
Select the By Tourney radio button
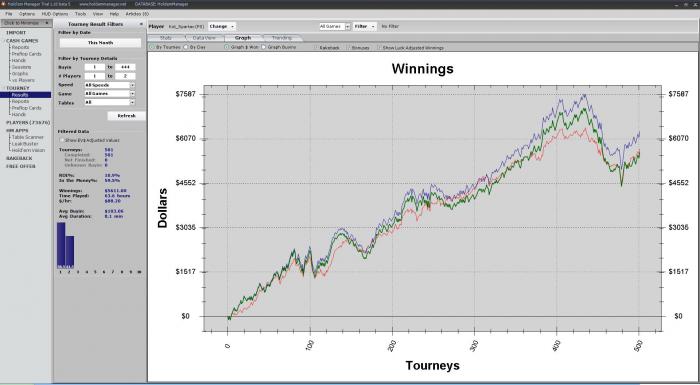[x=152, y=47]
